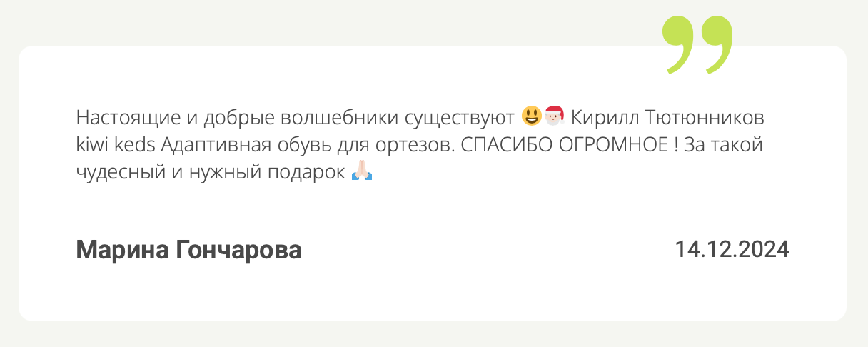Select the author name Марина Гончарова
The width and height of the screenshot is (868, 347).
tap(188, 250)
